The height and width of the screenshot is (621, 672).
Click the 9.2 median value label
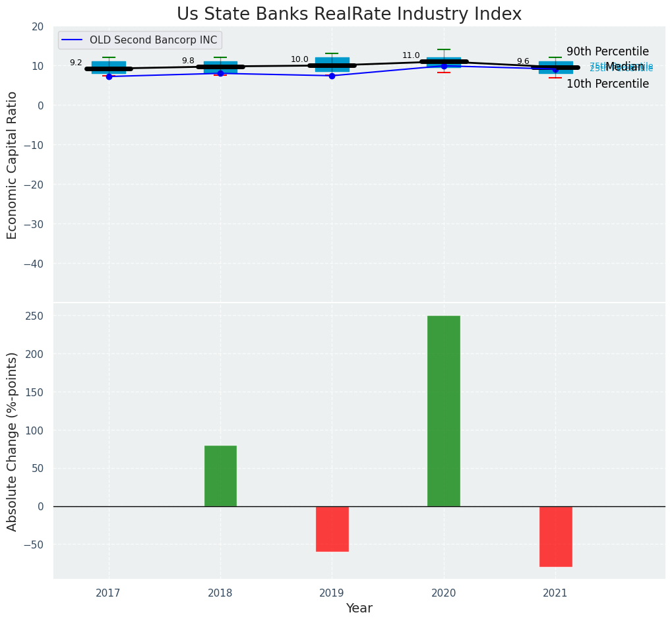(x=76, y=63)
